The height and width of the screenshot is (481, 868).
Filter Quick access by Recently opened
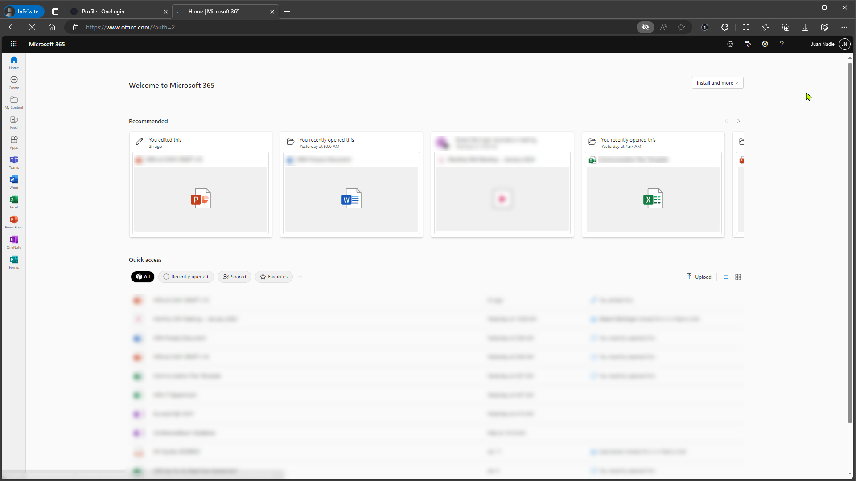pos(186,277)
